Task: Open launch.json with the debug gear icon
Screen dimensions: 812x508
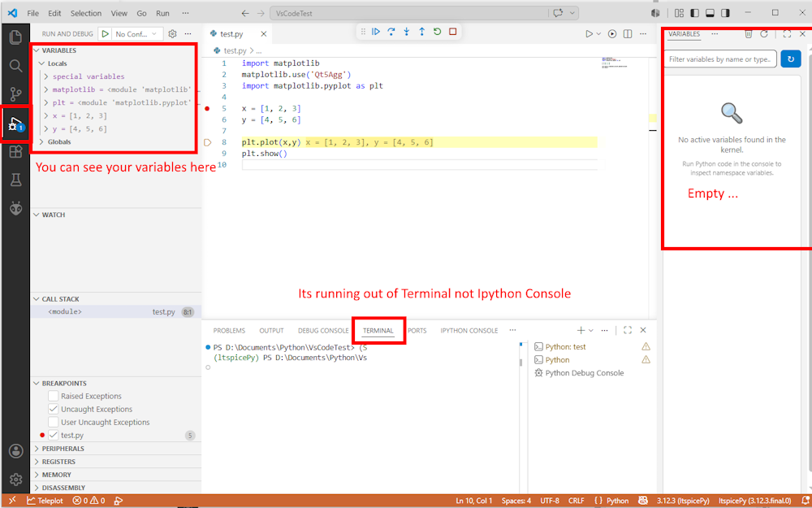Action: (172, 33)
